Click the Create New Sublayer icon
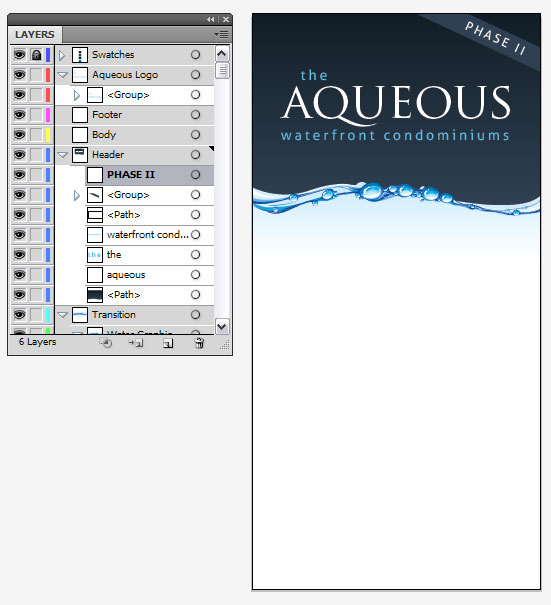551x605 pixels. [136, 343]
